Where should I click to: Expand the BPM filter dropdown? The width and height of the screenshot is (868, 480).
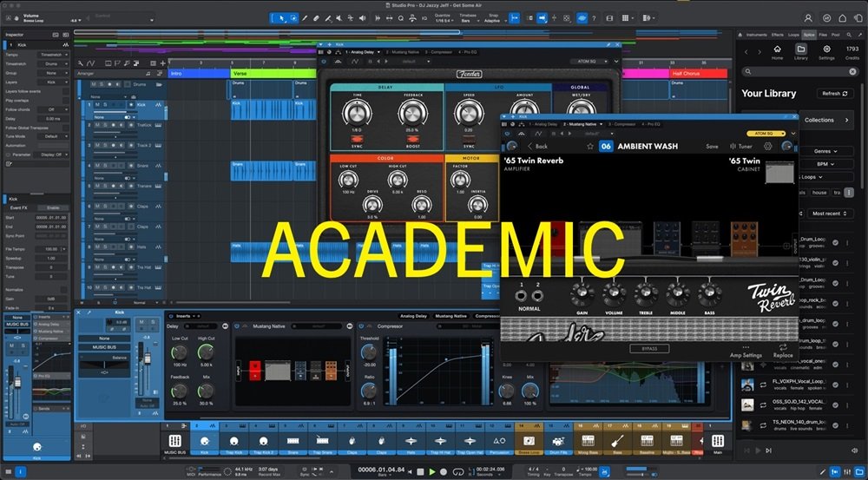[x=825, y=163]
